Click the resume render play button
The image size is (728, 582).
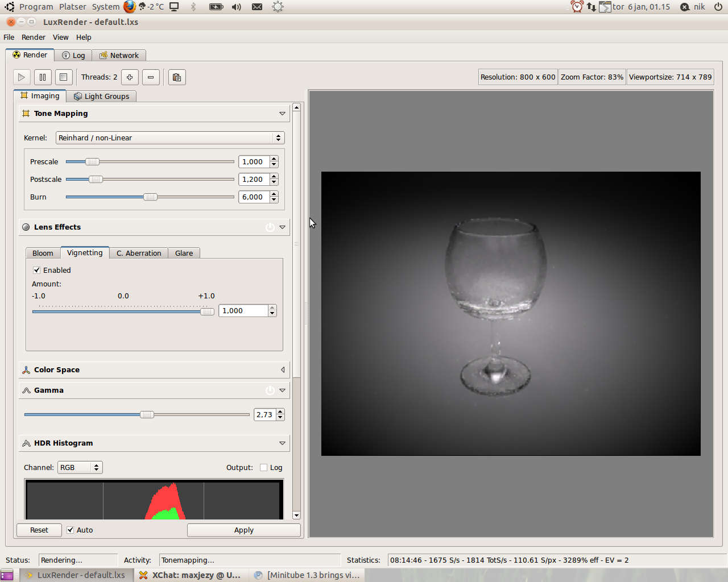pos(22,77)
